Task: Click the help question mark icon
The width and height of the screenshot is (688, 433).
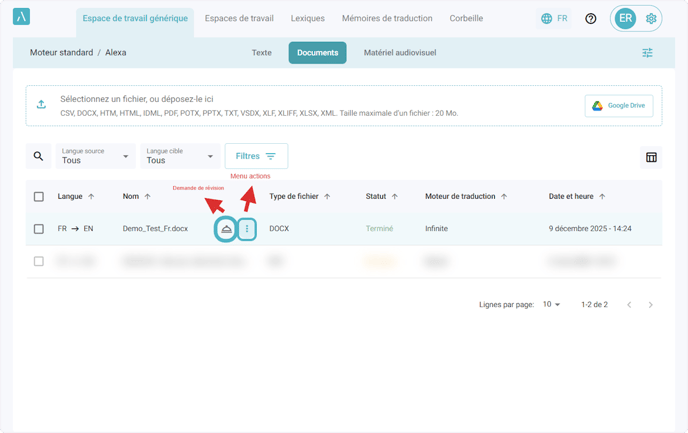Action: click(x=591, y=19)
